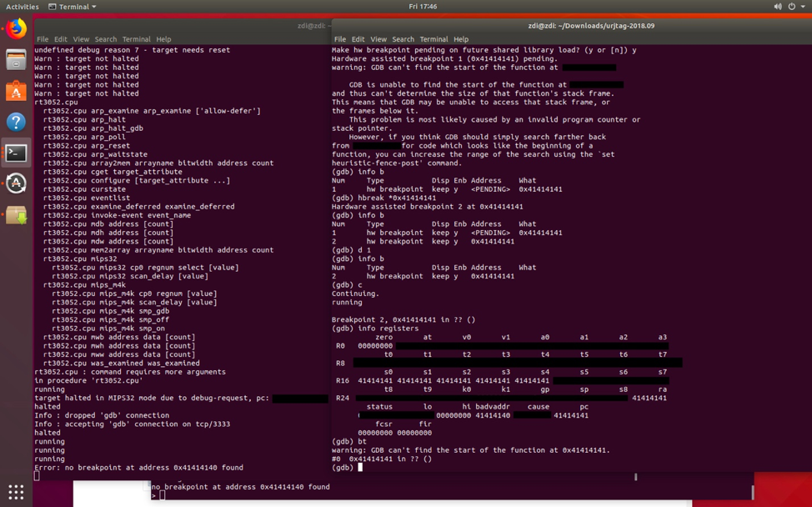Open Terminal menu in urjtag terminal window
The height and width of the screenshot is (507, 812).
434,39
